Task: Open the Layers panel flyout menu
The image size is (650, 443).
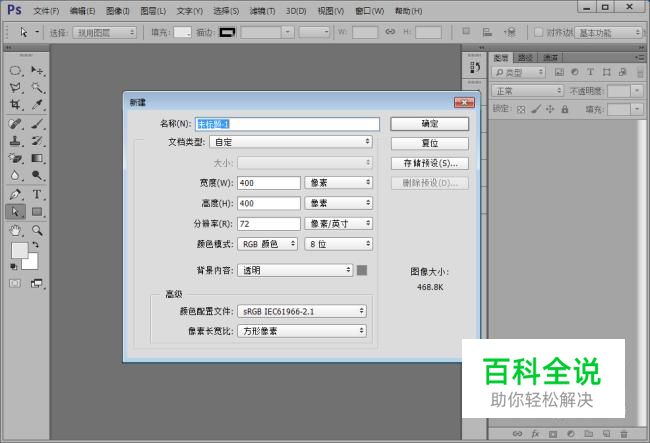Action: pyautogui.click(x=640, y=58)
